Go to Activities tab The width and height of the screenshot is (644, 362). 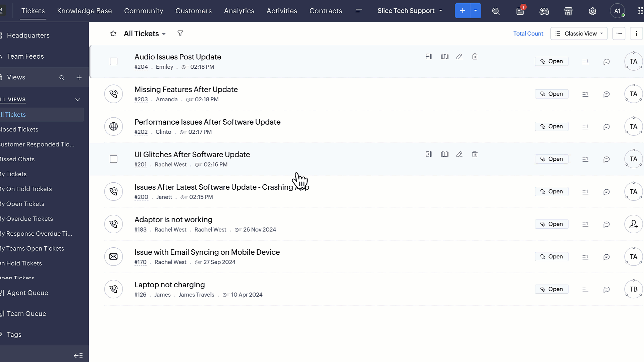pos(282,11)
